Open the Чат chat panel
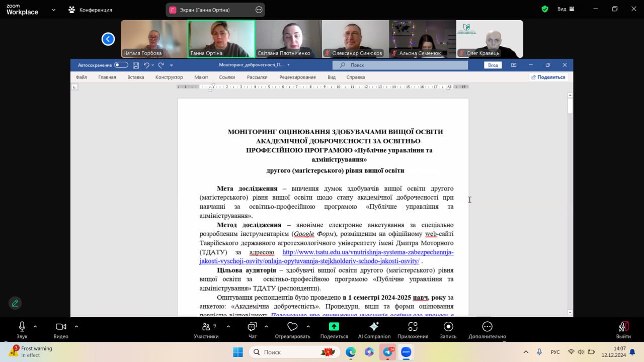Image resolution: width=644 pixels, height=362 pixels. coord(253,330)
